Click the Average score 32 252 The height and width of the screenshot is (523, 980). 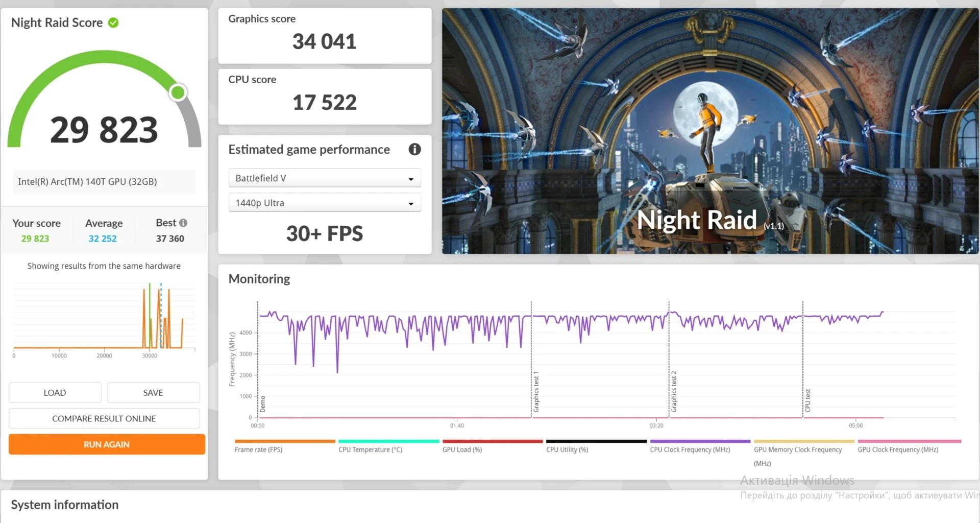[103, 239]
